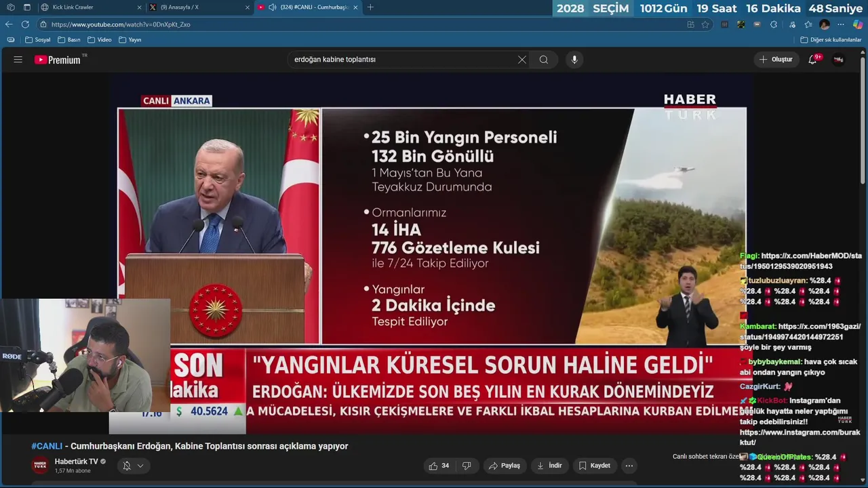Viewport: 868px width, 488px height.
Task: Open the favorites list icon
Action: point(808,24)
